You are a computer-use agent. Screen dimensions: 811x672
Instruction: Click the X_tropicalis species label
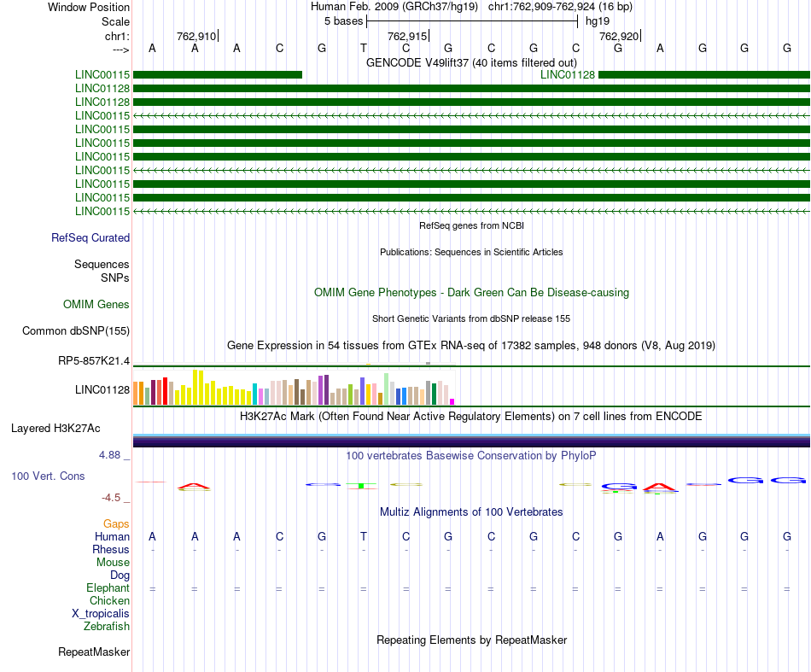point(101,614)
